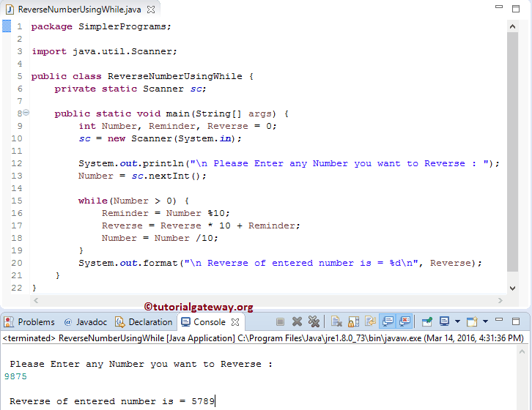This screenshot has height=410, width=532.
Task: Toggle Word Wrap in Console
Action: click(x=370, y=321)
